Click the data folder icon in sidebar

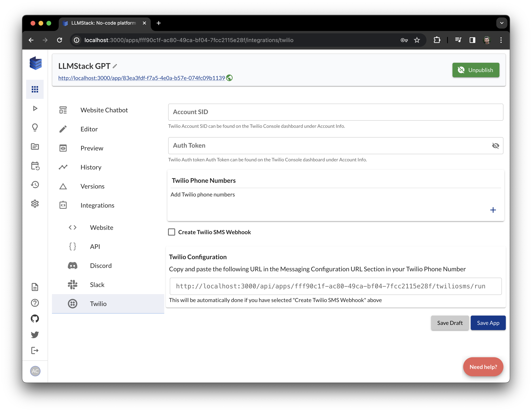[35, 146]
